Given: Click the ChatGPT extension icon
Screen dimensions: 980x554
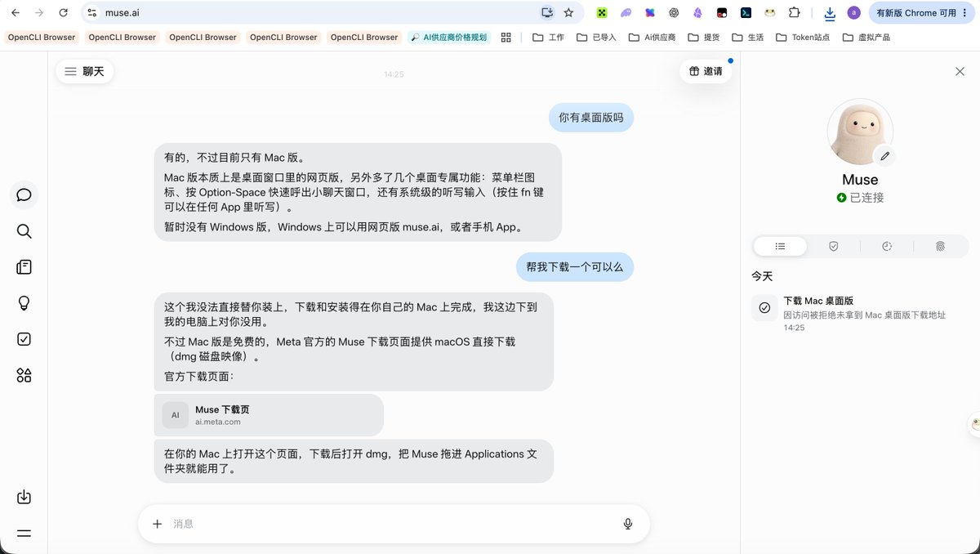Looking at the screenshot, I should pos(674,13).
